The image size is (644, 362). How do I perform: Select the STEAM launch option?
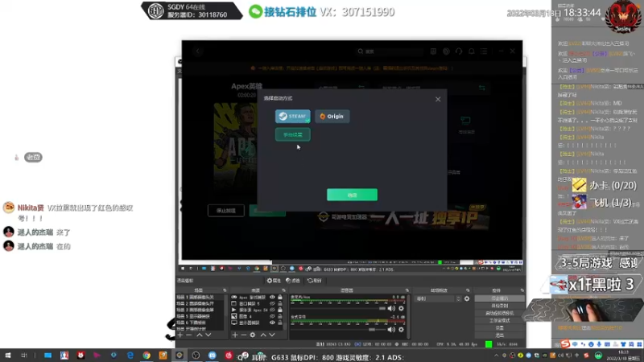pyautogui.click(x=292, y=116)
